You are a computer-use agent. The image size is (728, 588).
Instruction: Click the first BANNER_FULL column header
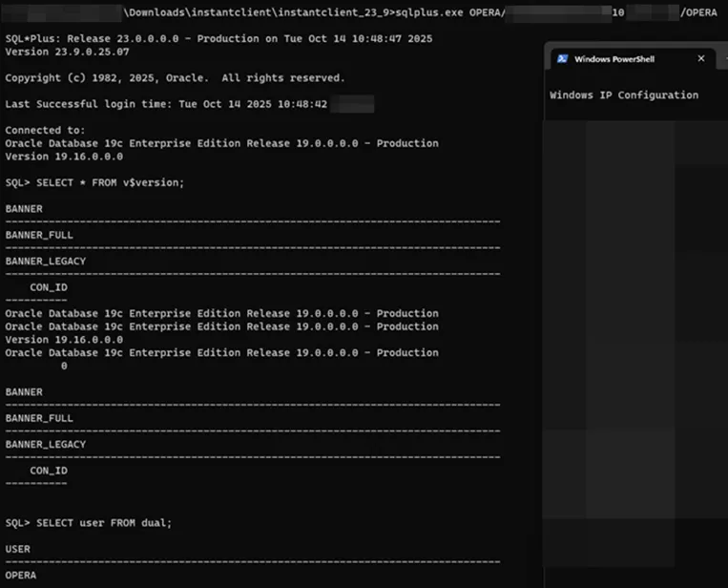click(39, 235)
